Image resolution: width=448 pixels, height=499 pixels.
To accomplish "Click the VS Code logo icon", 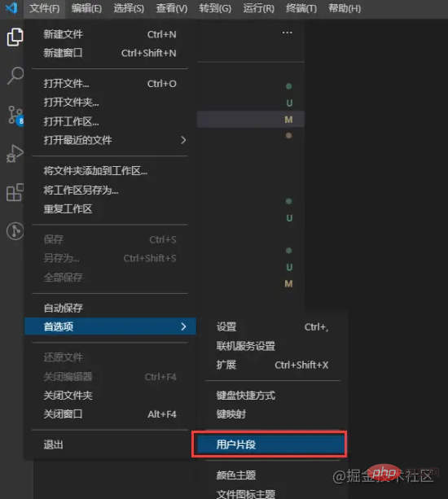I will [x=11, y=7].
